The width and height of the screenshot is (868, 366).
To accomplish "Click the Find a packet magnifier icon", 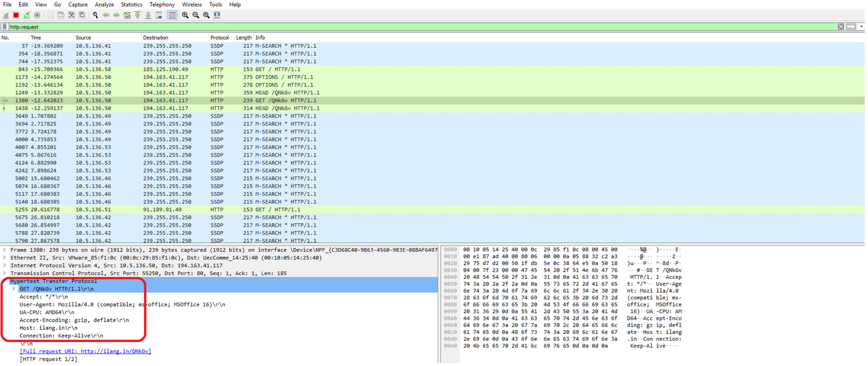I will coord(96,15).
